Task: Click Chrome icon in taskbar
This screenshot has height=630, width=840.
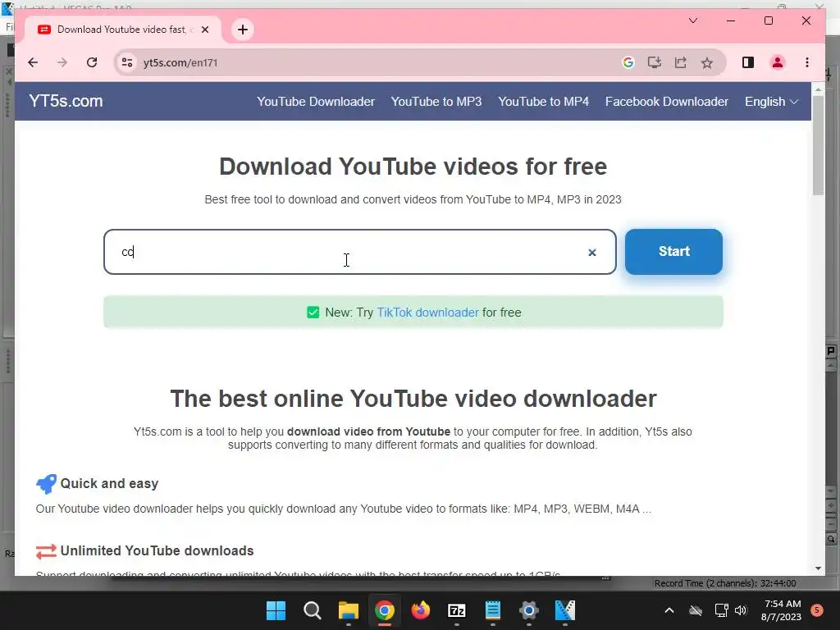Action: pos(385,610)
